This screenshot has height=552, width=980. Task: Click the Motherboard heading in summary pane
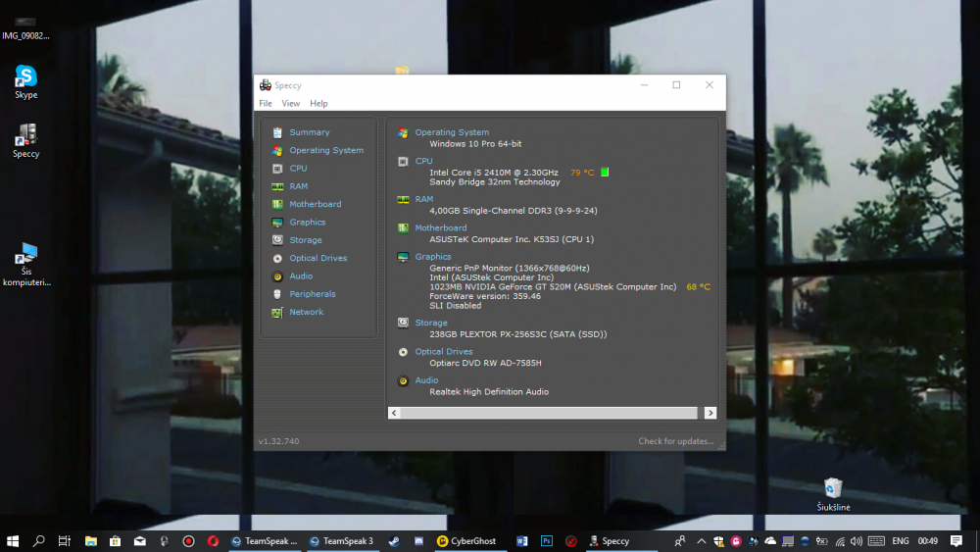tap(441, 228)
